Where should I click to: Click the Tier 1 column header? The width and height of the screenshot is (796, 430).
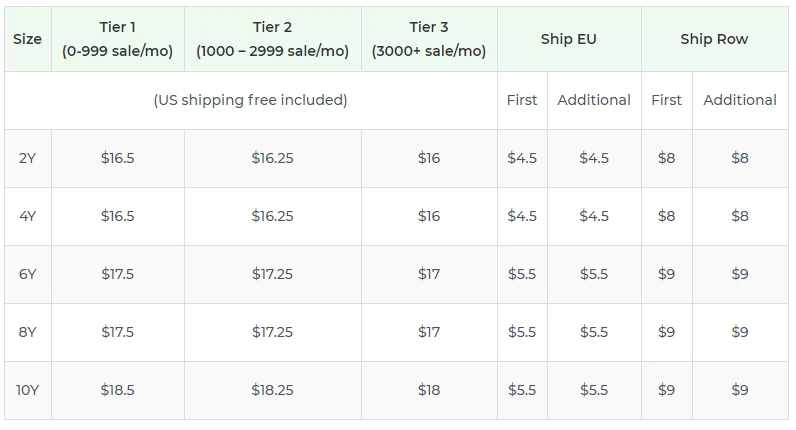pyautogui.click(x=118, y=39)
